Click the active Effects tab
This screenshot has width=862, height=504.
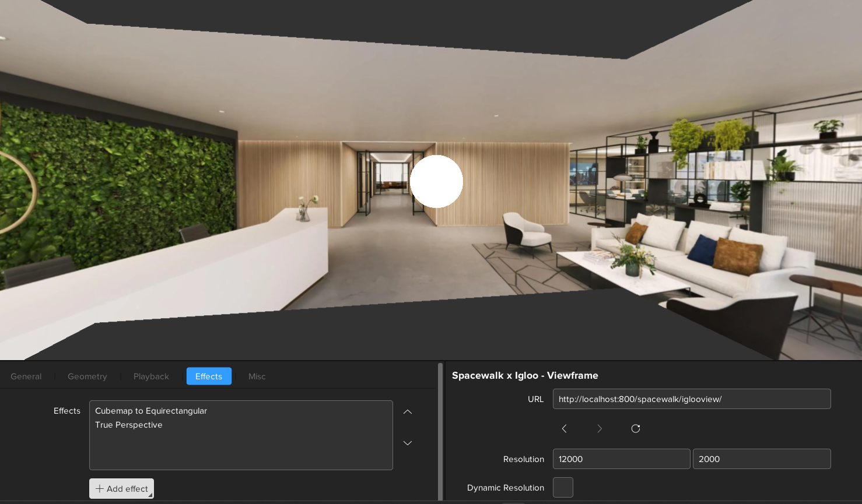(x=209, y=376)
